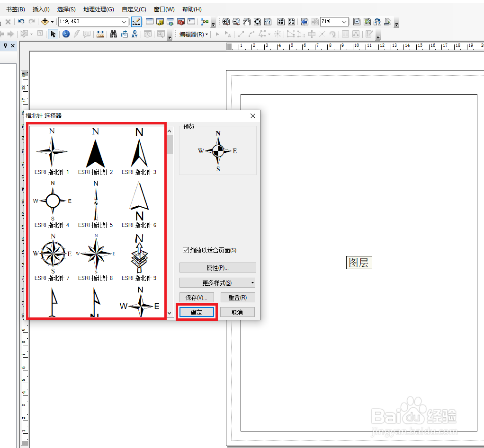Open the Add Data dropdown arrow
This screenshot has height=448, width=484.
[52, 22]
